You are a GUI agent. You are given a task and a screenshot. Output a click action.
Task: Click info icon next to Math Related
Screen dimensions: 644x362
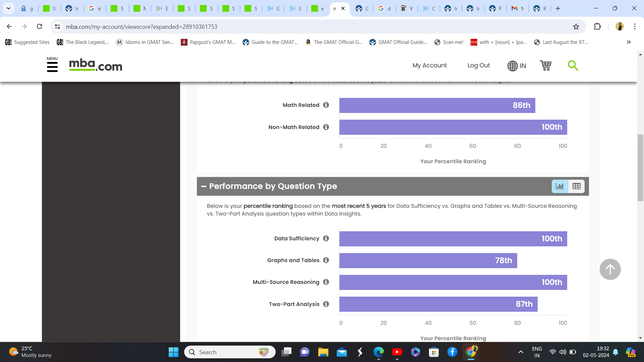pyautogui.click(x=326, y=105)
